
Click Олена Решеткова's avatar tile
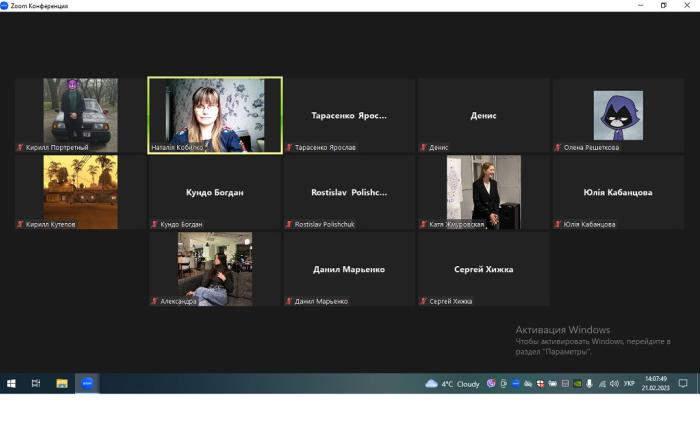click(618, 115)
